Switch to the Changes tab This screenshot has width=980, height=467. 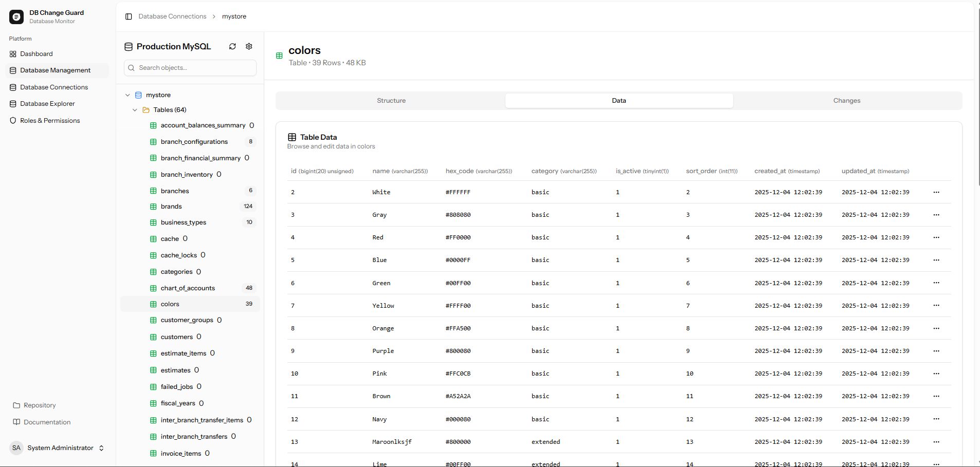[846, 101]
